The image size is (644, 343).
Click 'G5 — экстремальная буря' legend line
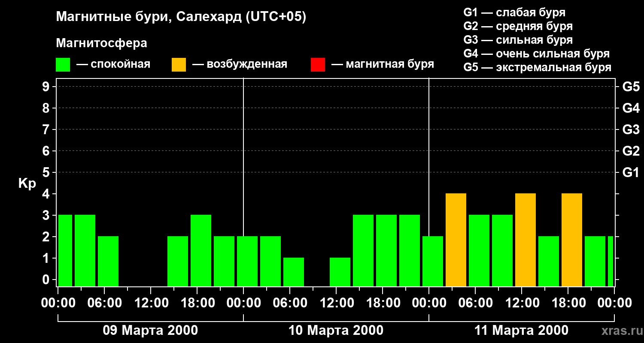538,67
